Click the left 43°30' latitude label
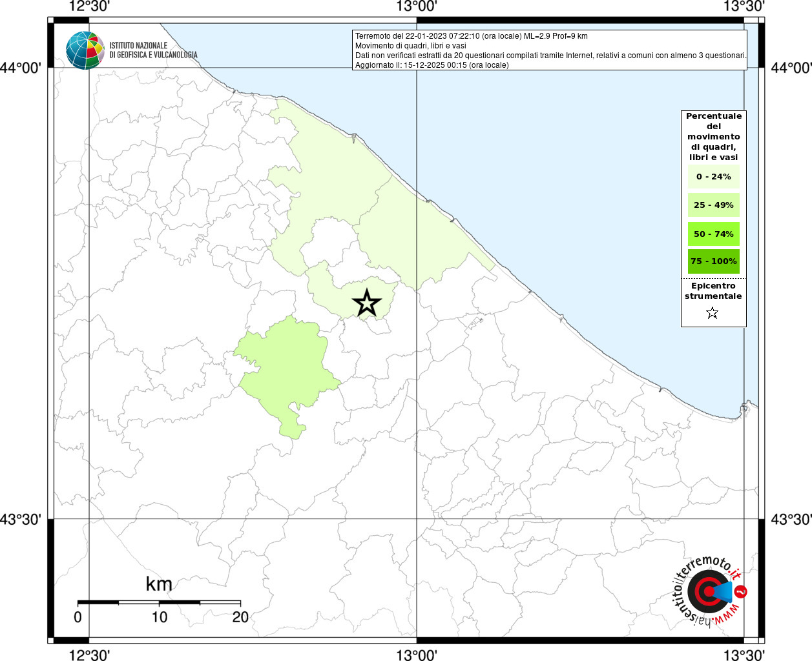 [x=21, y=519]
